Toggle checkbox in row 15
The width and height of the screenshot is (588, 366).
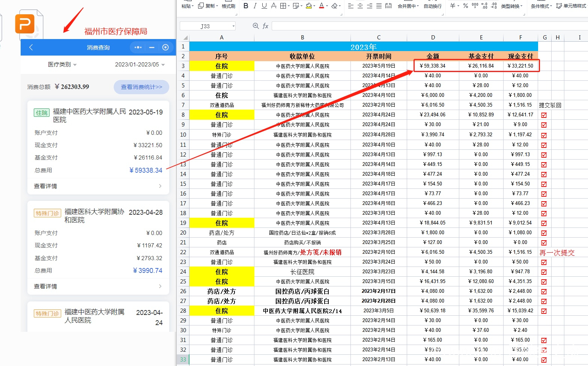click(544, 184)
